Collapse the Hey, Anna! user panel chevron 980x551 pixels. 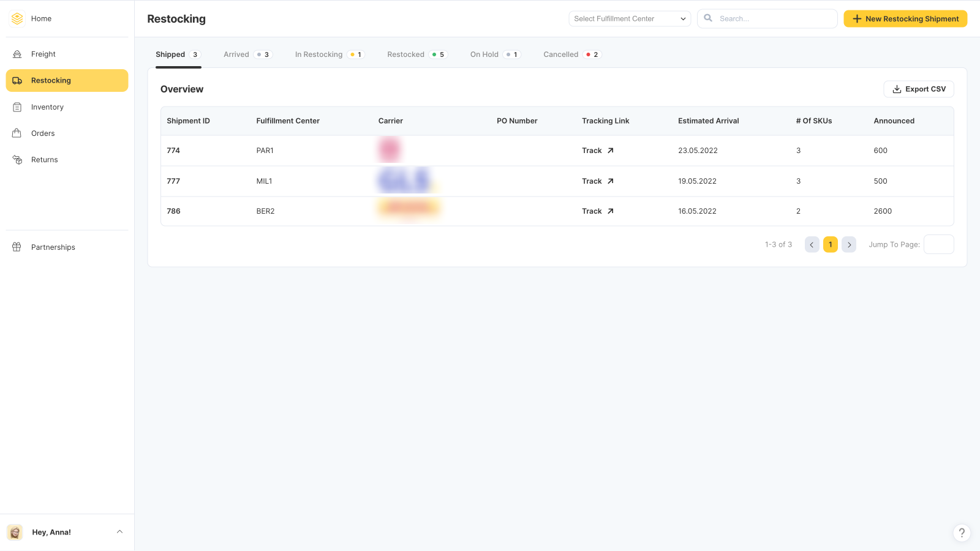click(119, 531)
